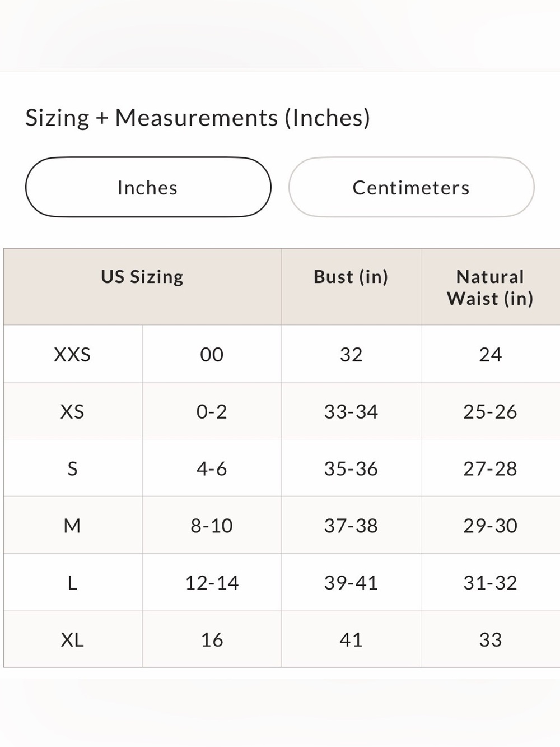Image resolution: width=560 pixels, height=747 pixels.
Task: Click the 4-6 US size cell
Action: click(212, 468)
